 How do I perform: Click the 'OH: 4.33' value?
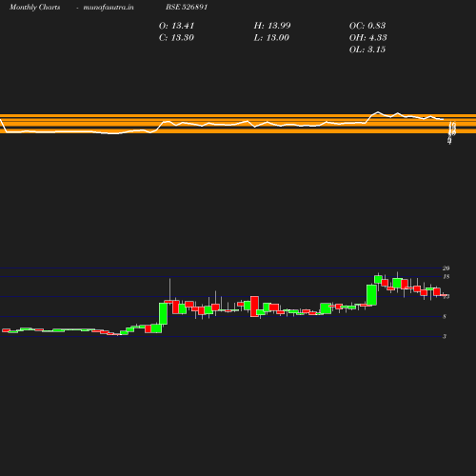[368, 38]
